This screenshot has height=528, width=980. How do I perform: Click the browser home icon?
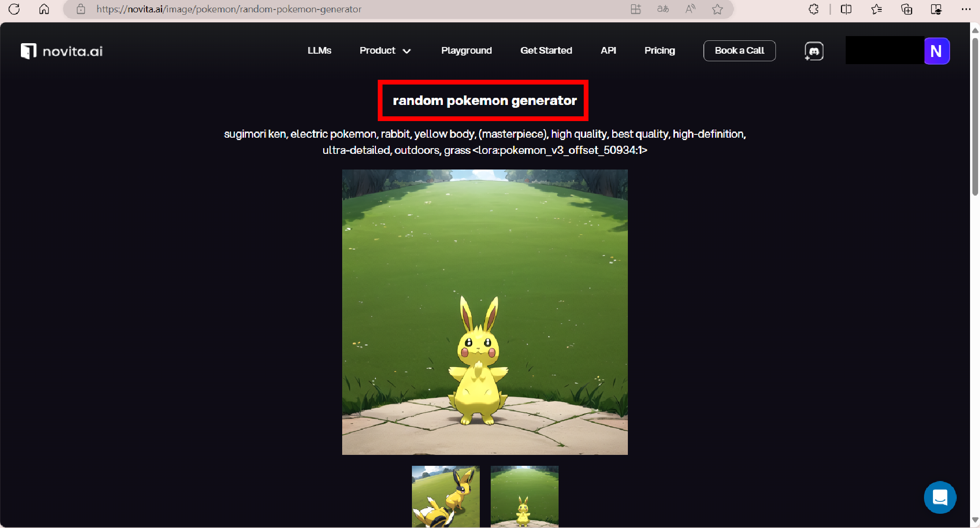coord(44,9)
